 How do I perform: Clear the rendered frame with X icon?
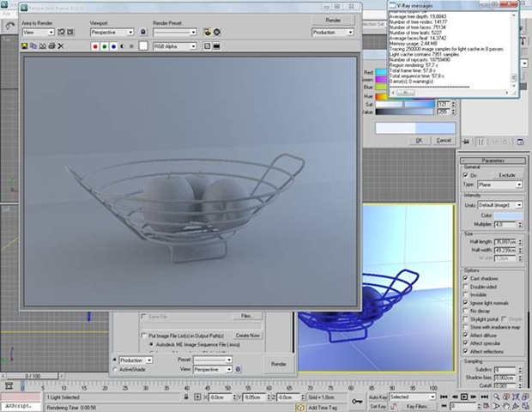[x=61, y=45]
